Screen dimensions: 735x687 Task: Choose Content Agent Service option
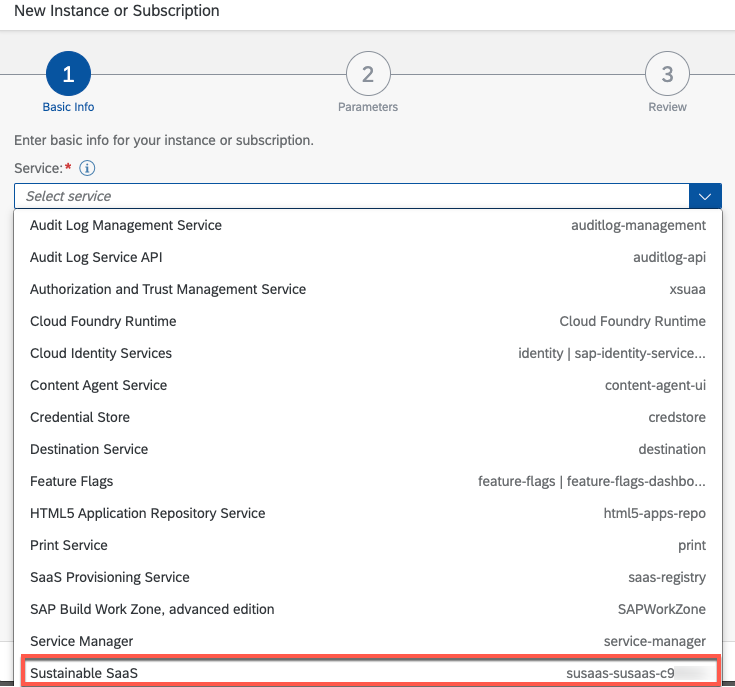(x=368, y=385)
